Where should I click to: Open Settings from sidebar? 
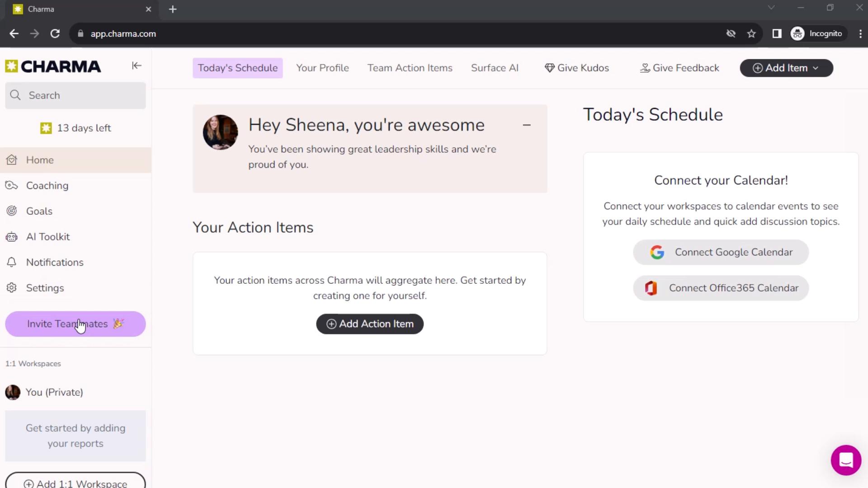coord(45,288)
